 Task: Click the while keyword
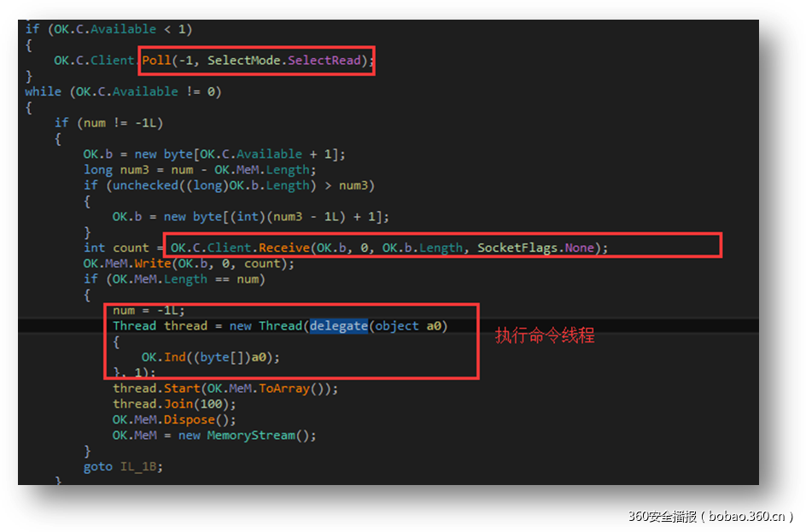(x=43, y=91)
